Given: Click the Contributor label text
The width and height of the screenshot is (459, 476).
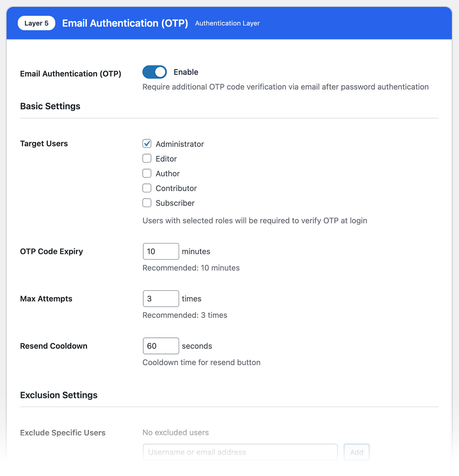Looking at the screenshot, I should coord(176,188).
